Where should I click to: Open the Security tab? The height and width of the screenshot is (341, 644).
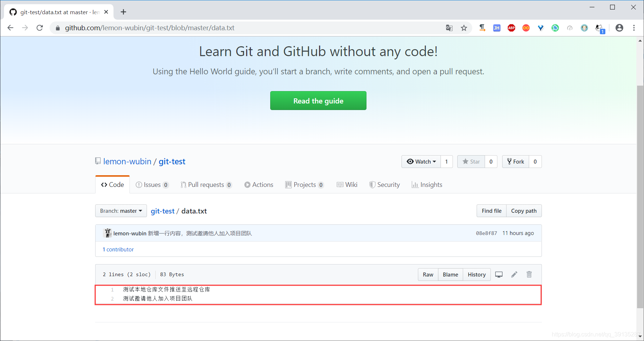(x=384, y=185)
